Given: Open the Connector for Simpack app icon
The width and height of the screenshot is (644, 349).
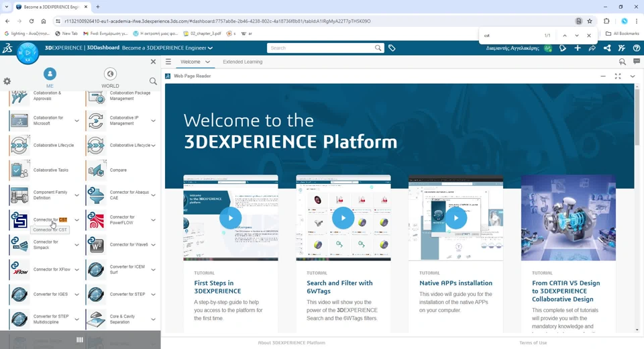Looking at the screenshot, I should tap(19, 244).
